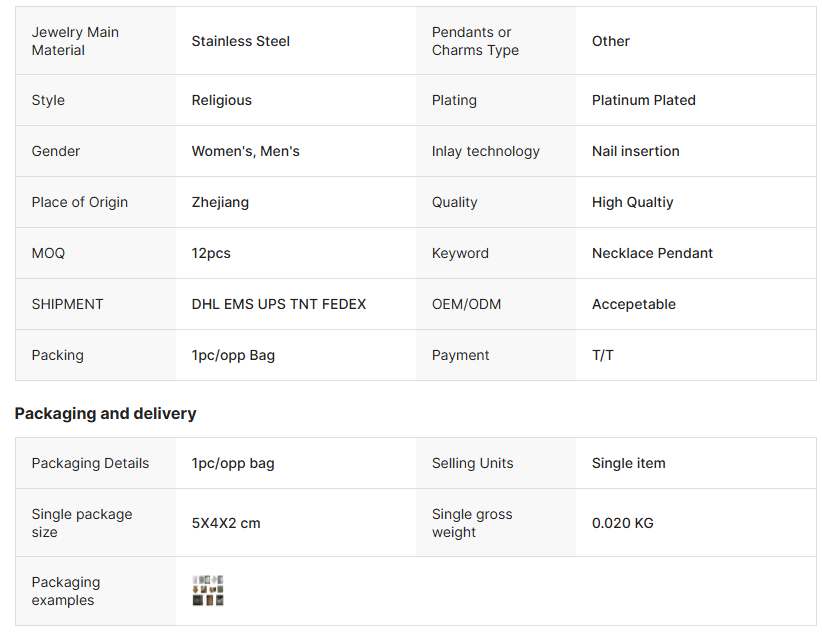Click the "Pendants or Charms Type" label

[475, 41]
